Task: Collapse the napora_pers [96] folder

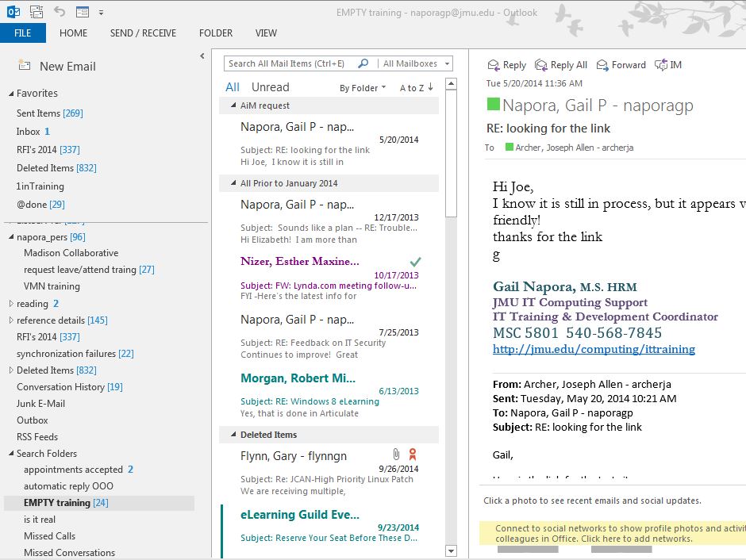Action: click(x=11, y=236)
